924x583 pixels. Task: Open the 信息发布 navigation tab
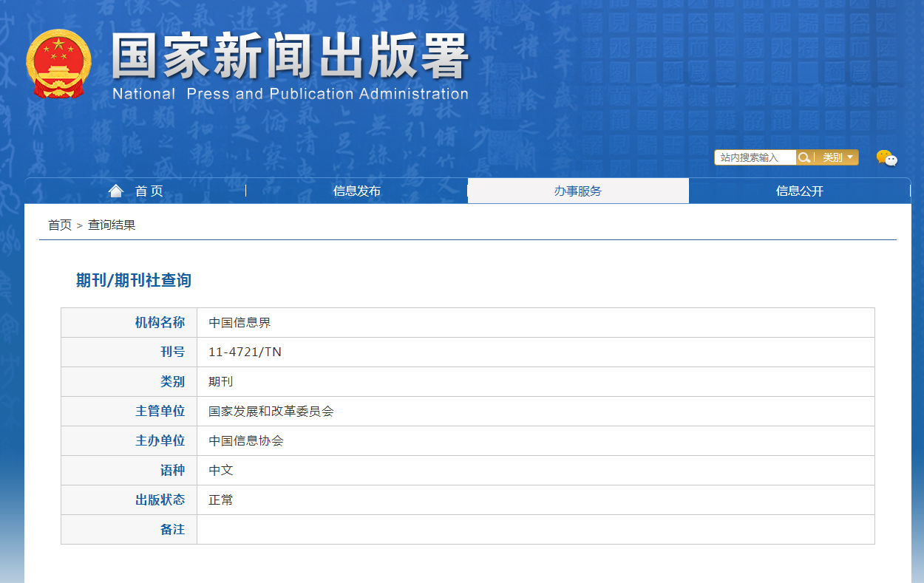tap(356, 191)
